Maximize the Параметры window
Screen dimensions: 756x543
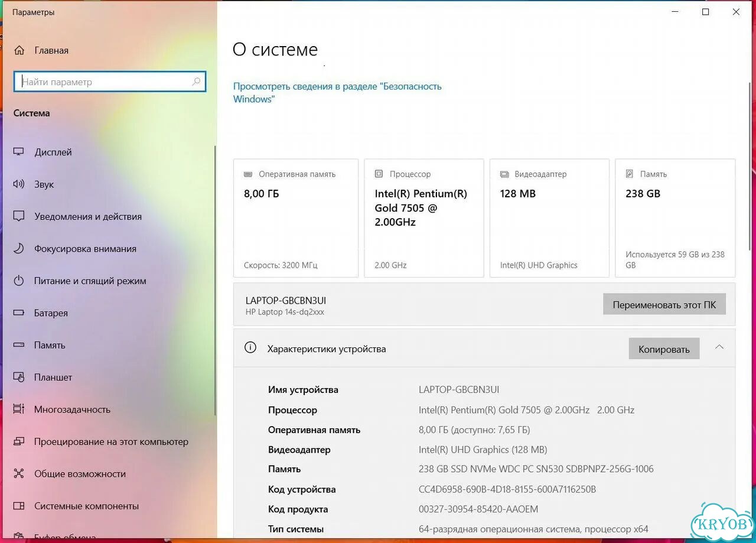tap(705, 12)
